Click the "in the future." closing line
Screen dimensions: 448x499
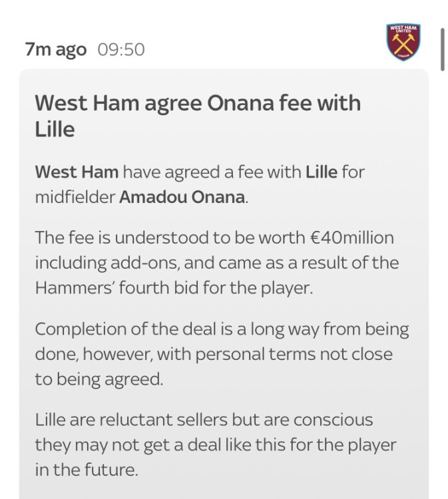tap(87, 470)
